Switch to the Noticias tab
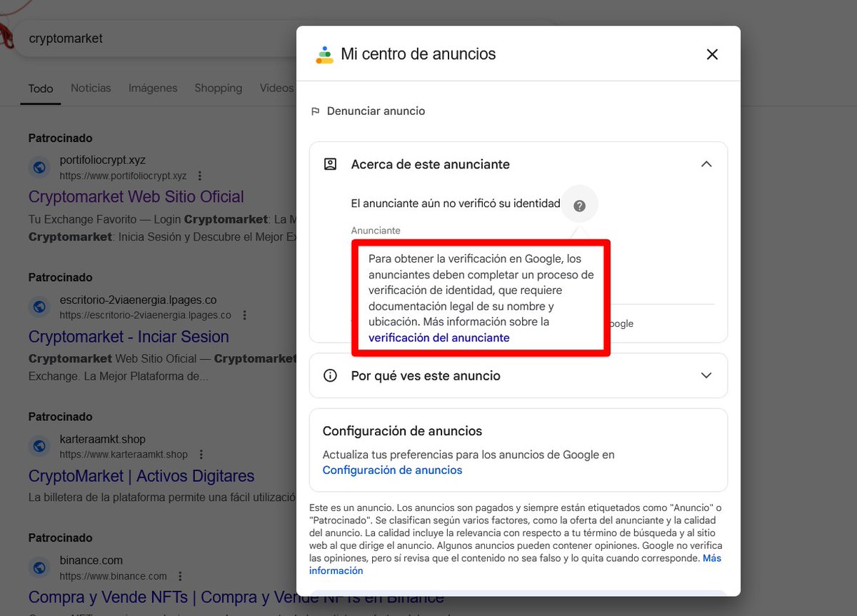The width and height of the screenshot is (857, 616). coord(91,88)
